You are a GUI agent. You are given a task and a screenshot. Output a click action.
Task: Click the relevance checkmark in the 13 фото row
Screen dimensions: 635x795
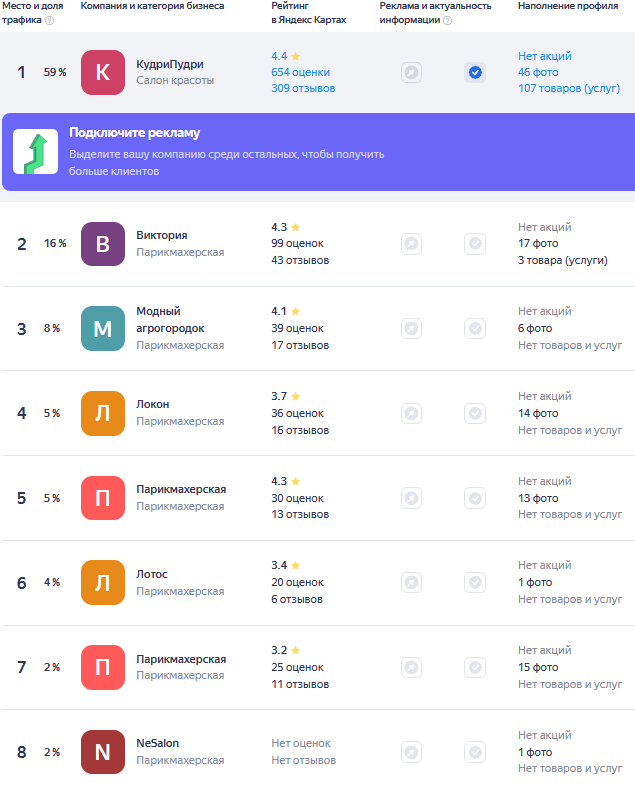point(475,498)
